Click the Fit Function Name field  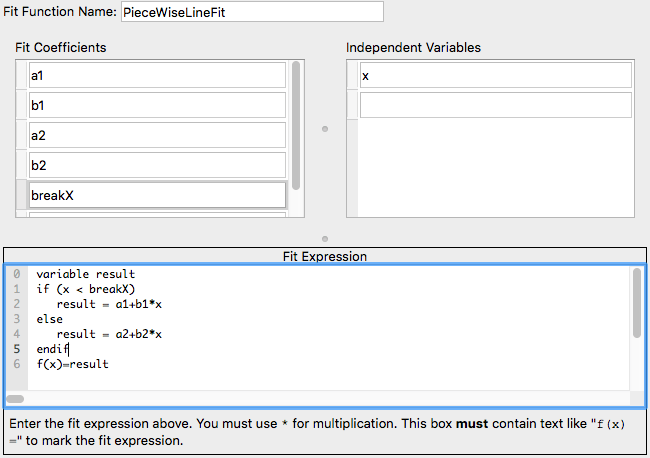(x=251, y=12)
